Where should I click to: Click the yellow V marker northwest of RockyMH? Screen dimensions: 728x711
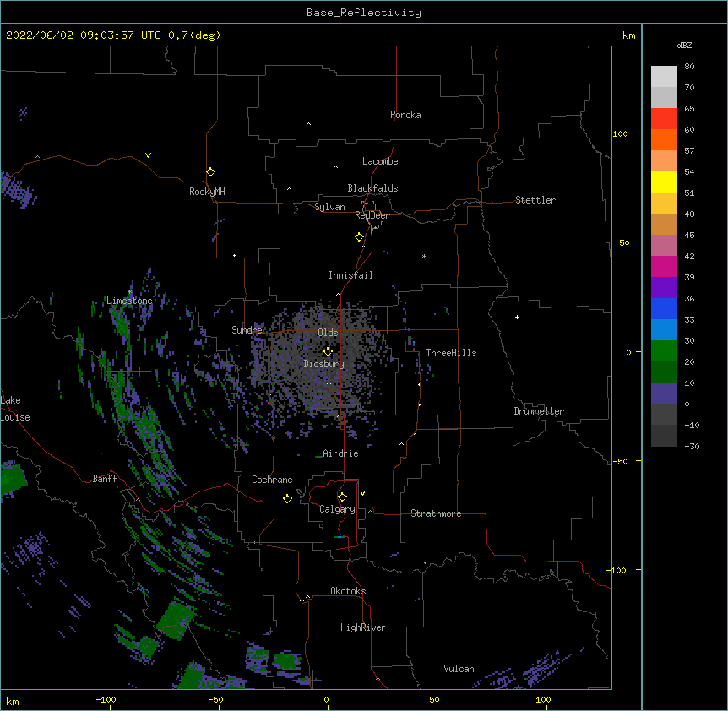tap(148, 155)
